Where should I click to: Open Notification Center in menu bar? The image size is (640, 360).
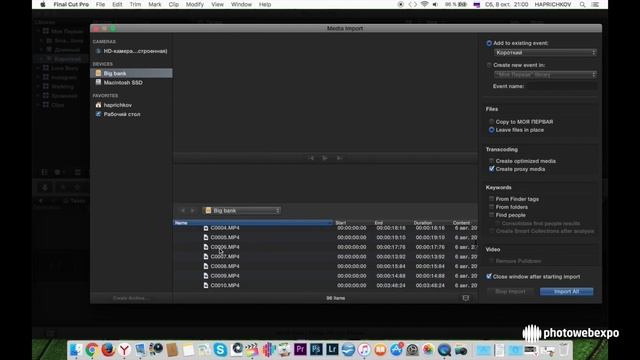pyautogui.click(x=596, y=4)
